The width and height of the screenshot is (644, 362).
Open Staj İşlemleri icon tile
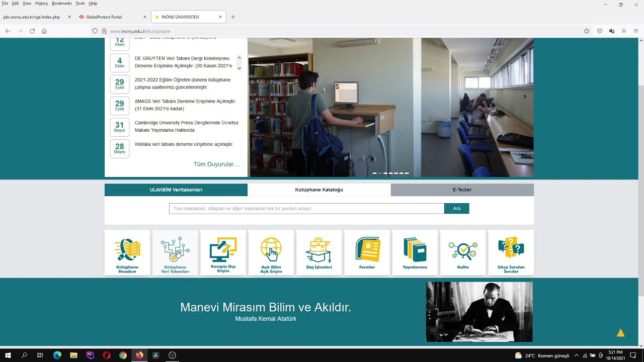pyautogui.click(x=319, y=253)
